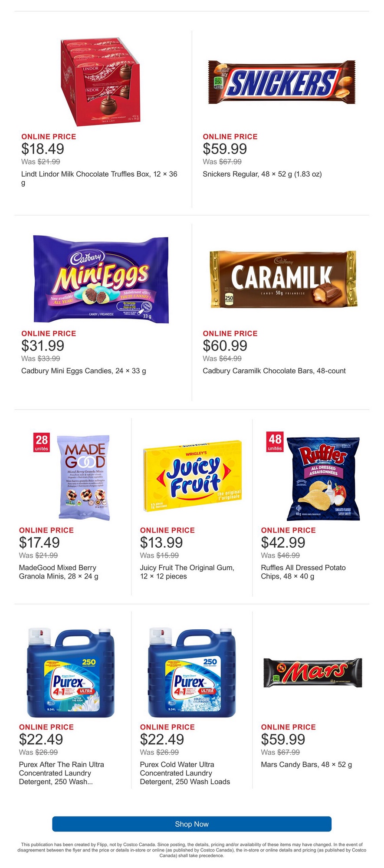Viewport: 384px width, 868px height.
Task: Click the Lindt Lindor truffles box image
Action: 102,81
